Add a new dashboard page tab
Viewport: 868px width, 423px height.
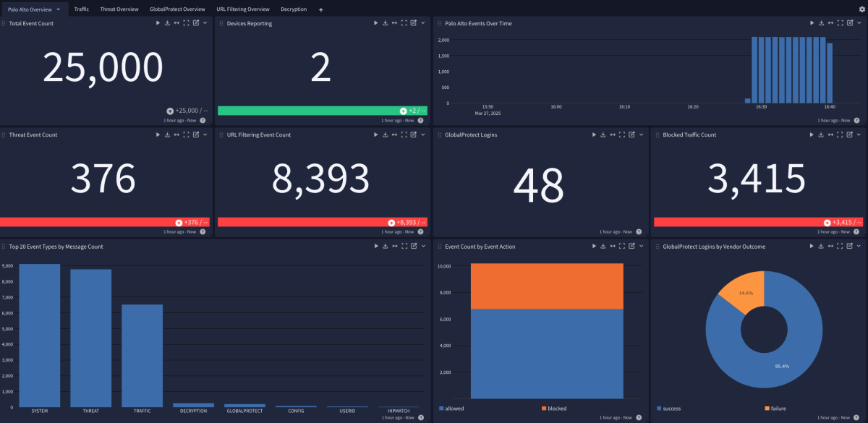(321, 9)
